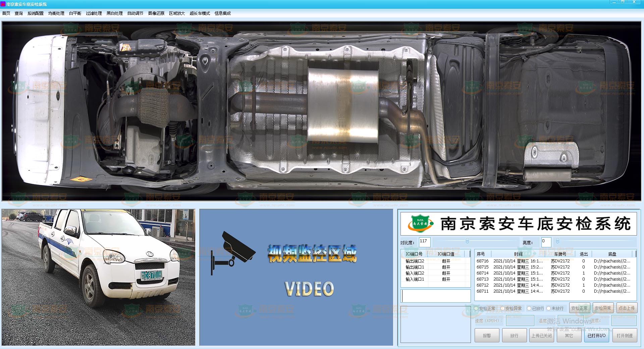
Task: Select the 安检正常 radio button
Action: [x=476, y=308]
